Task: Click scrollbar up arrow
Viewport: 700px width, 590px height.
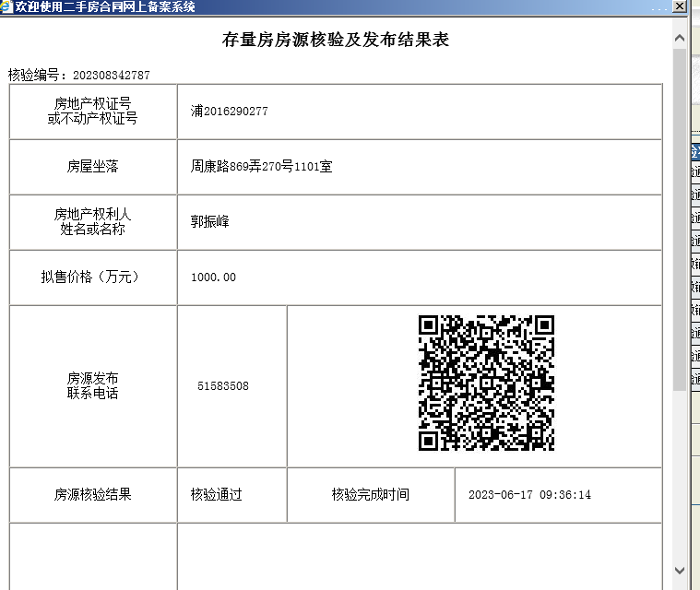Action: coord(680,39)
